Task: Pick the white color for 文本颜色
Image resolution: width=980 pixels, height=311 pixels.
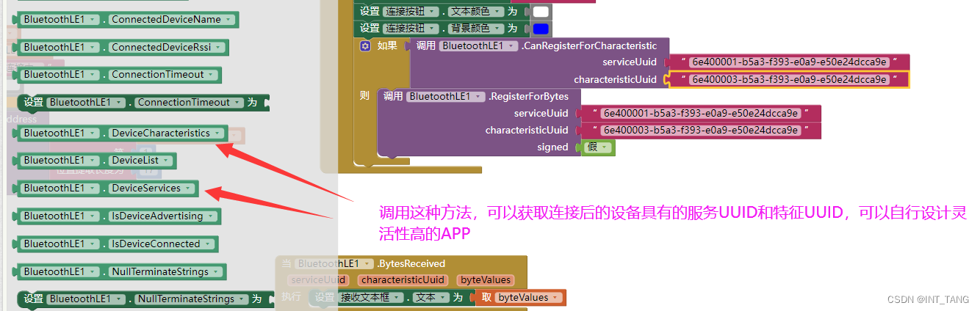Action: pyautogui.click(x=541, y=12)
